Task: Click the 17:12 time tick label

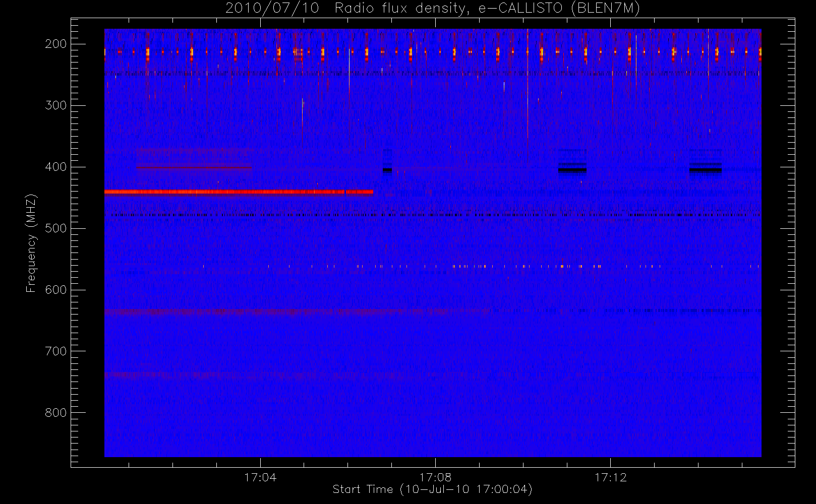Action: pos(610,477)
